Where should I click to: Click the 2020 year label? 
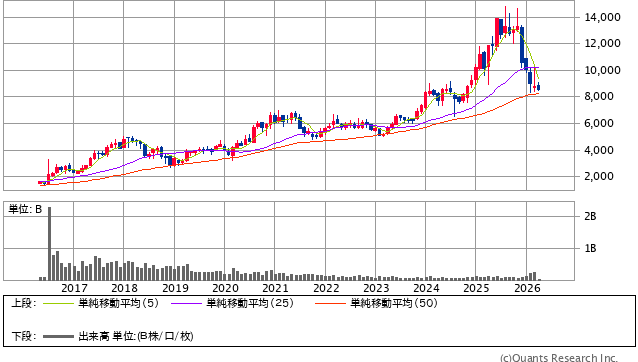(225, 288)
